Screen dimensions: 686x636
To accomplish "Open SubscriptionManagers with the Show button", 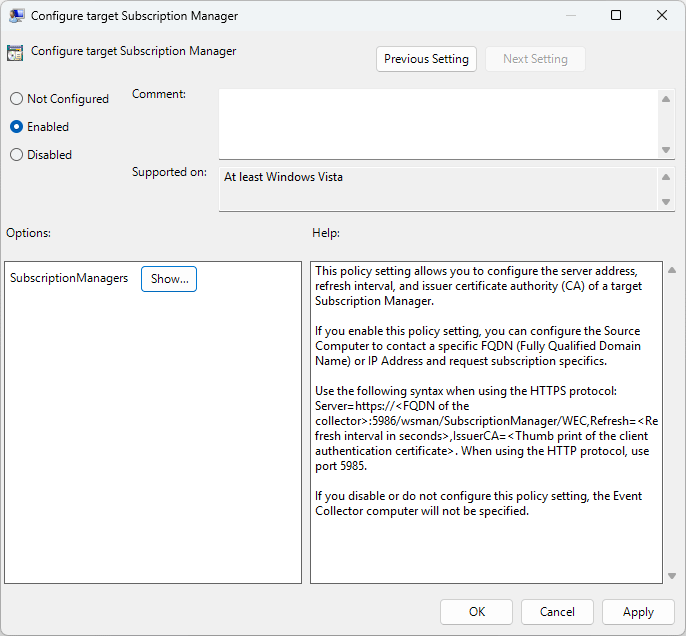I will click(169, 279).
